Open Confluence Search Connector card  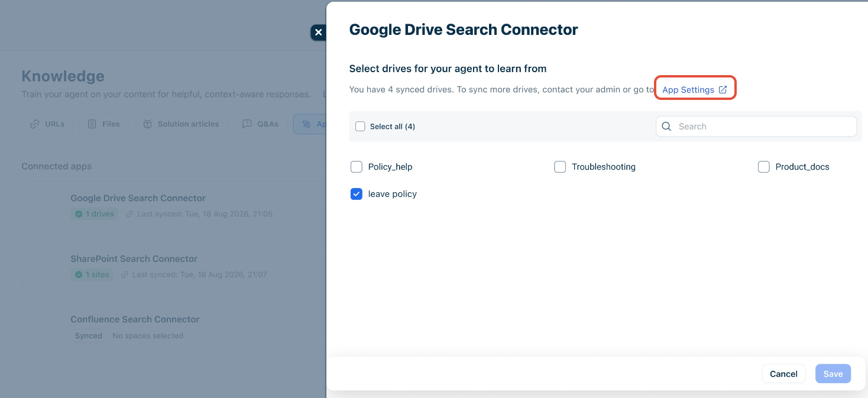tap(174, 327)
